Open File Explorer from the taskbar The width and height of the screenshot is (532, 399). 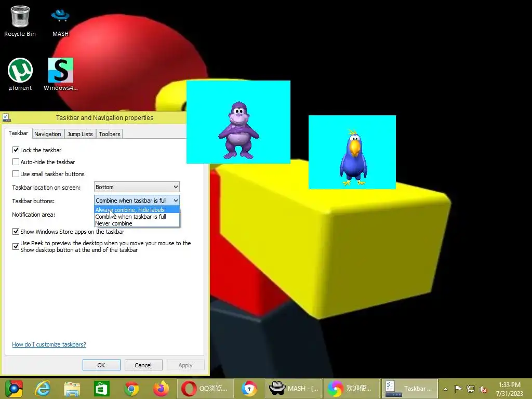72,389
